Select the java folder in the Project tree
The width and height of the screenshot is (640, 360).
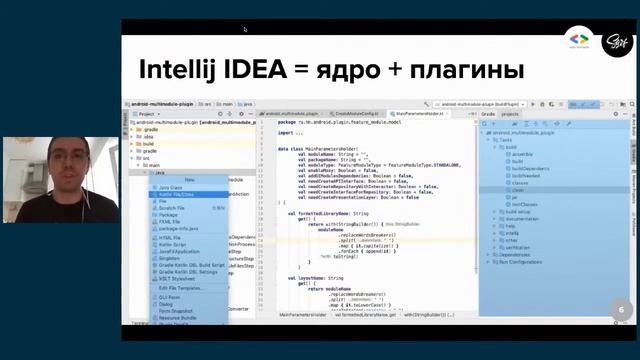(x=192, y=173)
